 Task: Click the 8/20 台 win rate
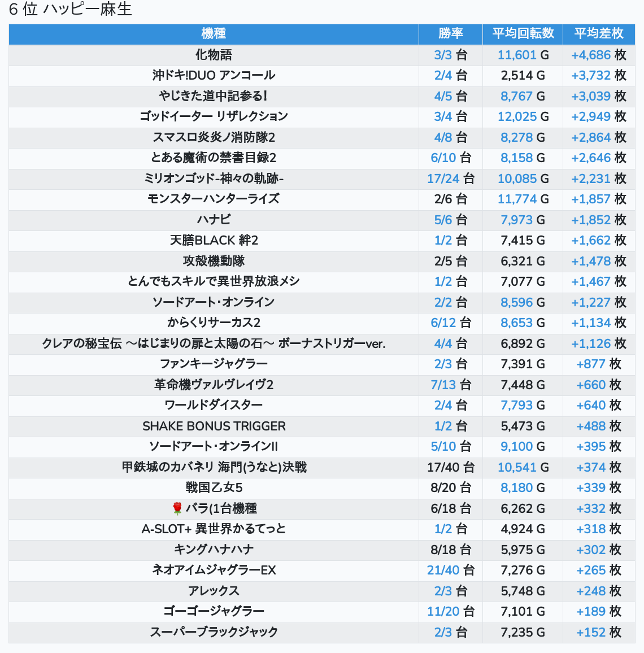(x=451, y=487)
